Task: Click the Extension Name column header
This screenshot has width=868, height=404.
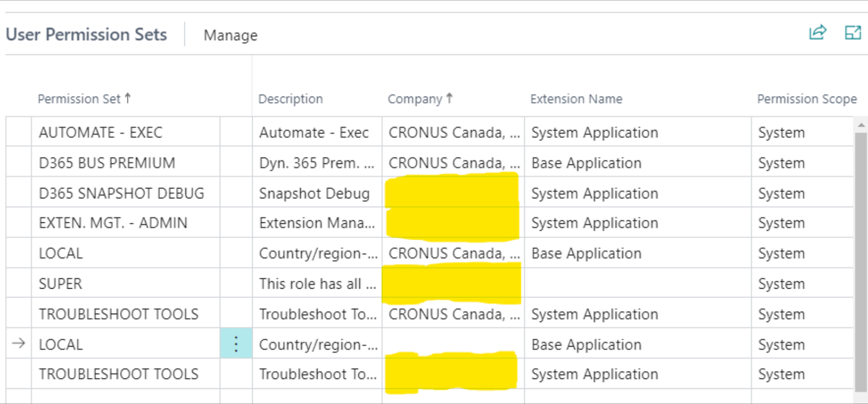Action: pyautogui.click(x=576, y=99)
